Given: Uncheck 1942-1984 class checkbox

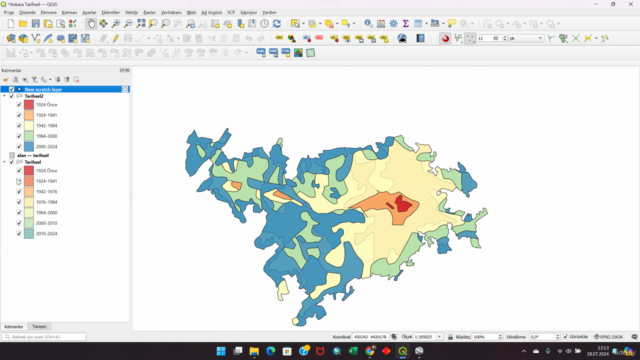Looking at the screenshot, I should click(19, 126).
